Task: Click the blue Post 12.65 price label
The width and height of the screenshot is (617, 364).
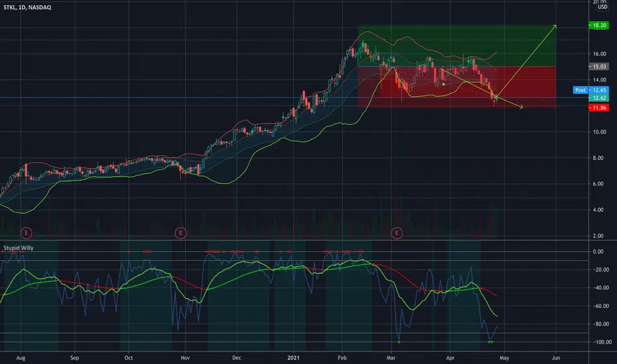Action: 591,90
